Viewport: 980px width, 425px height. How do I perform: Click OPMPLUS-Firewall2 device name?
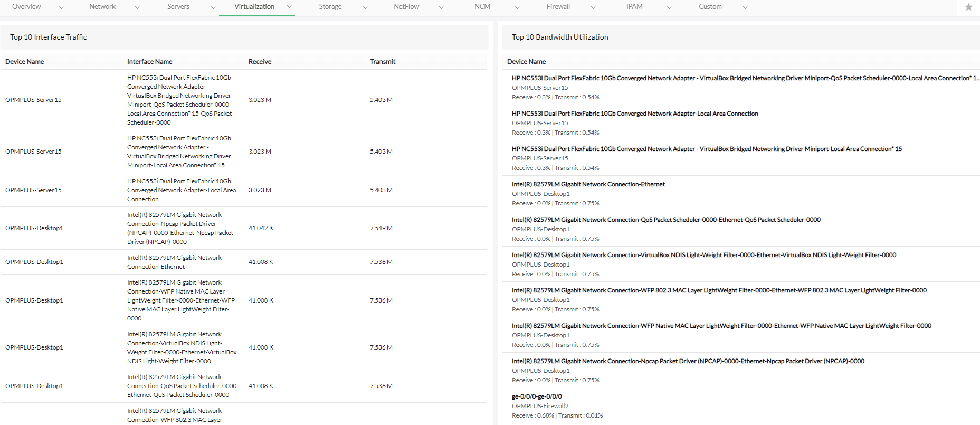pyautogui.click(x=540, y=406)
